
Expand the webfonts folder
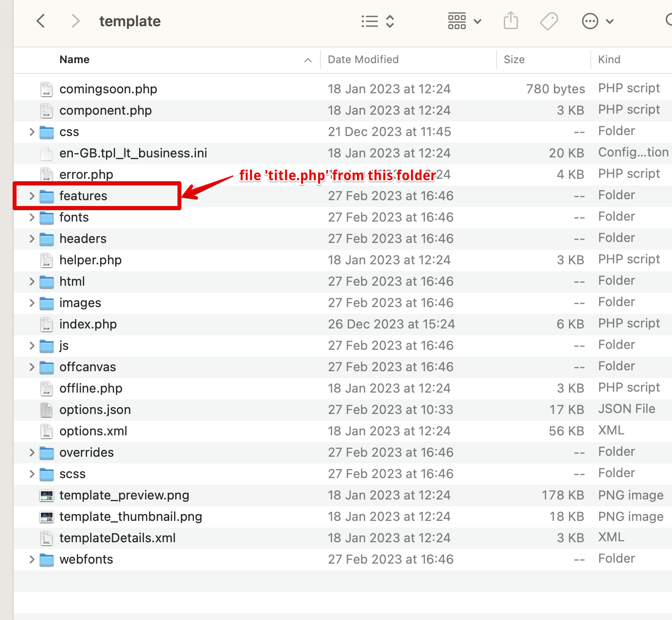coord(32,560)
